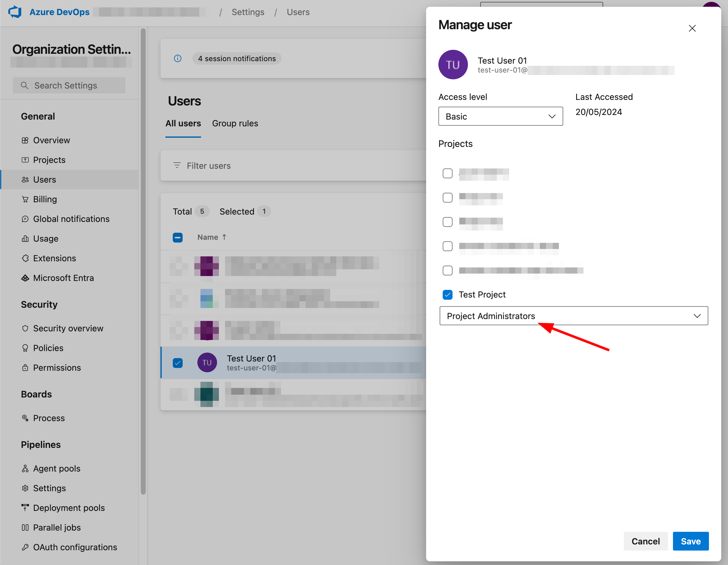Click the Azure DevOps brand text link
The width and height of the screenshot is (728, 565).
click(60, 12)
